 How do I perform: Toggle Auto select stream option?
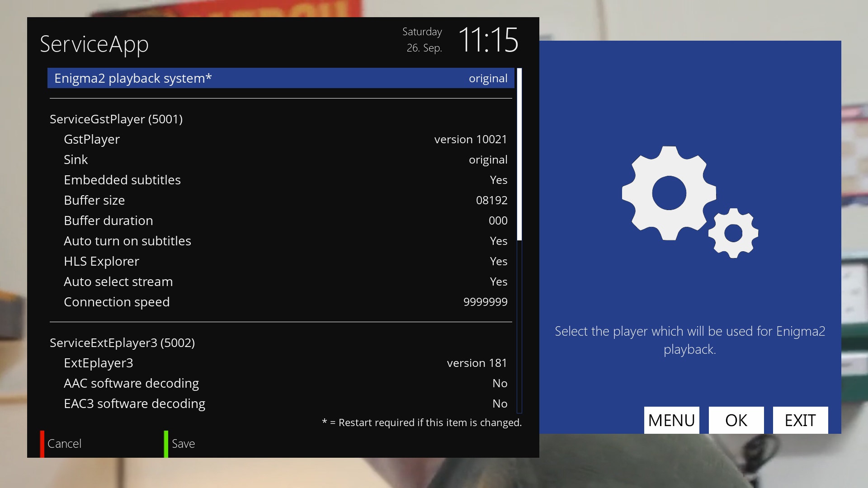[281, 282]
